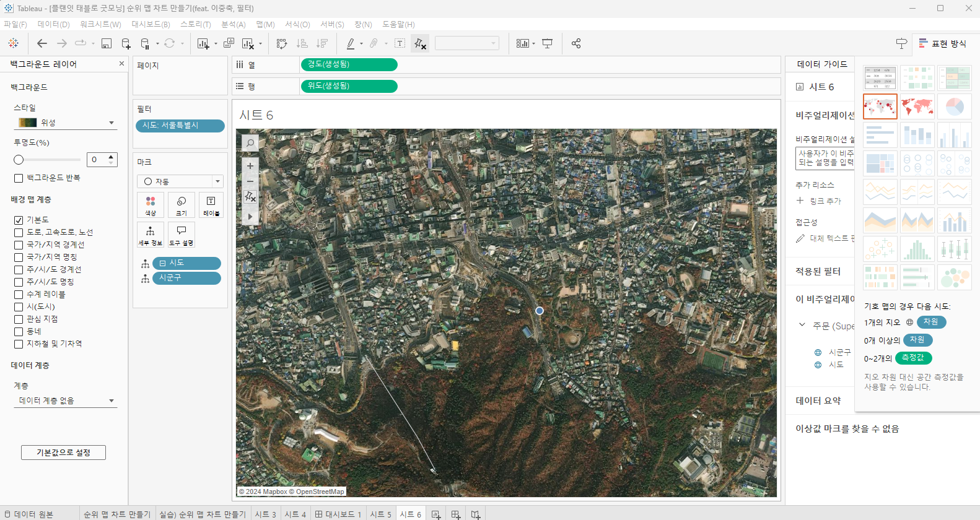980x520 pixels.
Task: Open the Detail button in Marks card
Action: [151, 235]
